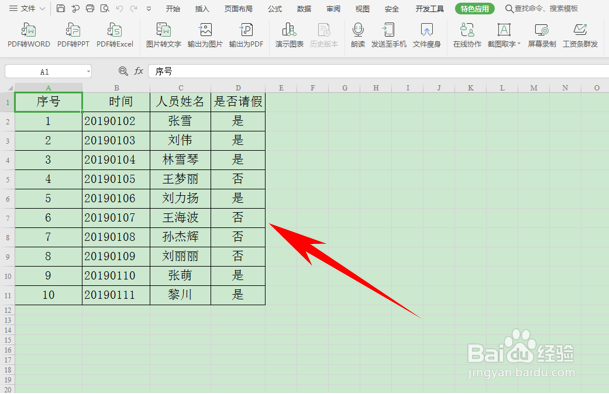Image resolution: width=609 pixels, height=394 pixels.
Task: Switch to the 插入 tab
Action: (x=202, y=9)
